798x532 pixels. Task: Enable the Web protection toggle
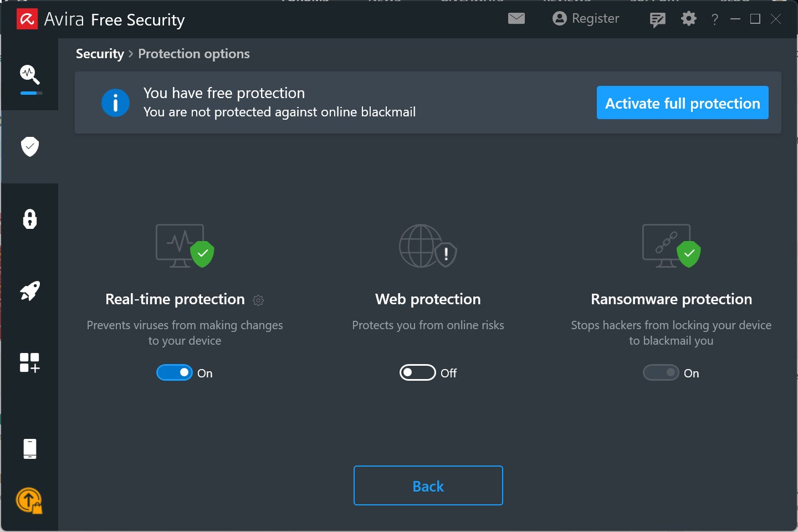418,373
